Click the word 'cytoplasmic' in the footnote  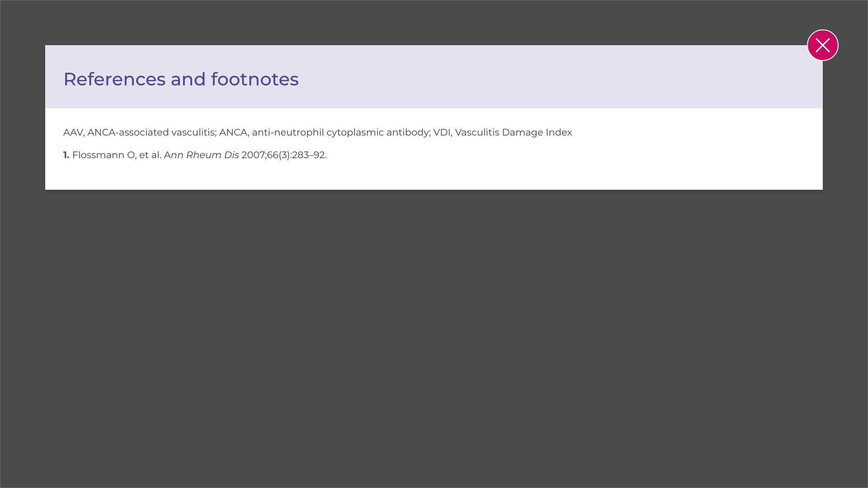tap(355, 132)
